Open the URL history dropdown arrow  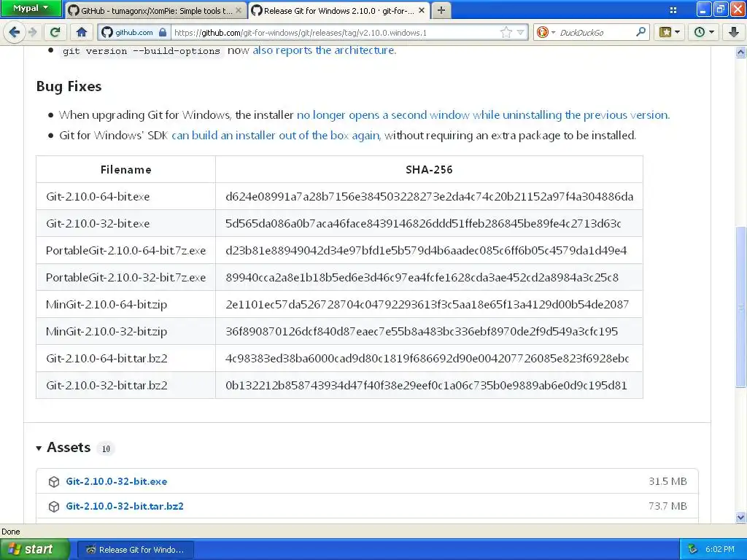521,32
